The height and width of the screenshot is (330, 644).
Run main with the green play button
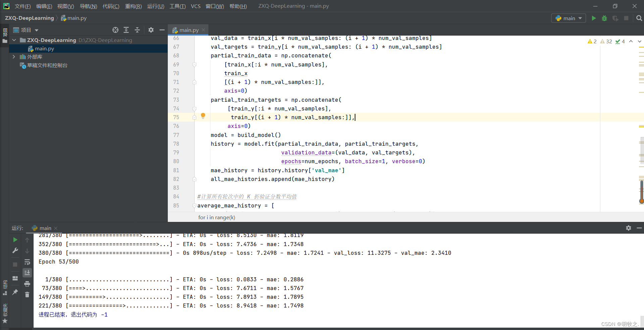[x=594, y=18]
